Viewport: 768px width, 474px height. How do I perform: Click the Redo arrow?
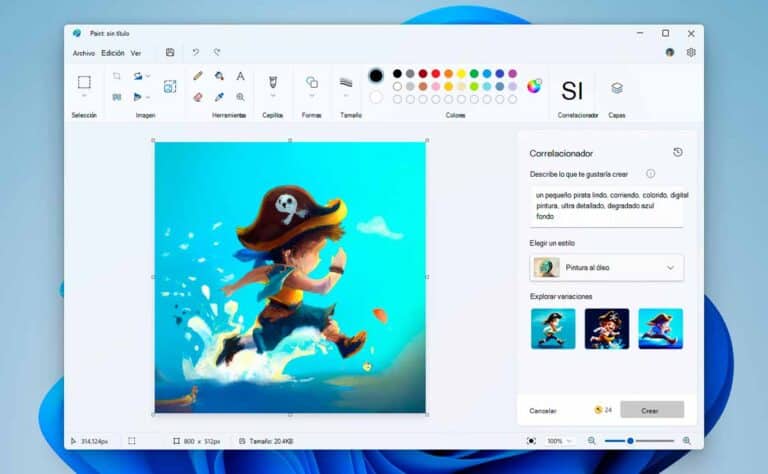tap(216, 52)
